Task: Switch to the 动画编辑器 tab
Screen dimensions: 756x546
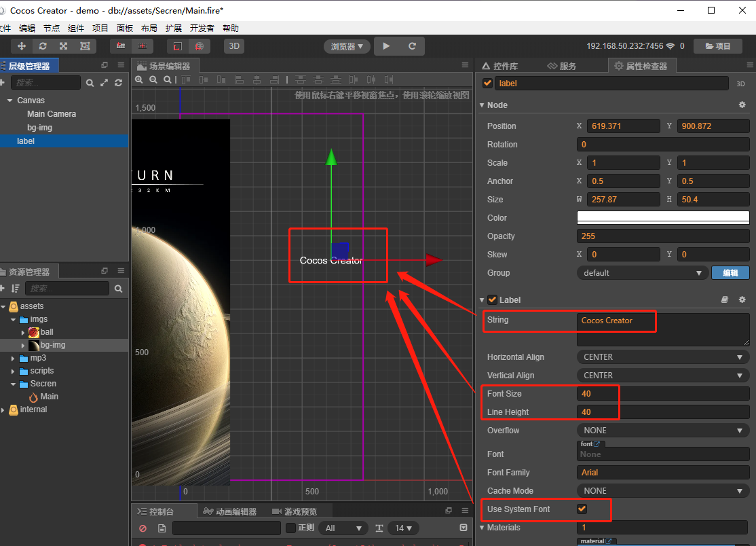Action: tap(229, 511)
